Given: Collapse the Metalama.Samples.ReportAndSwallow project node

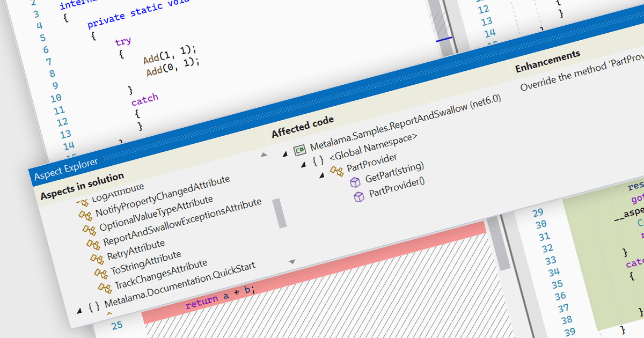Looking at the screenshot, I should (284, 155).
